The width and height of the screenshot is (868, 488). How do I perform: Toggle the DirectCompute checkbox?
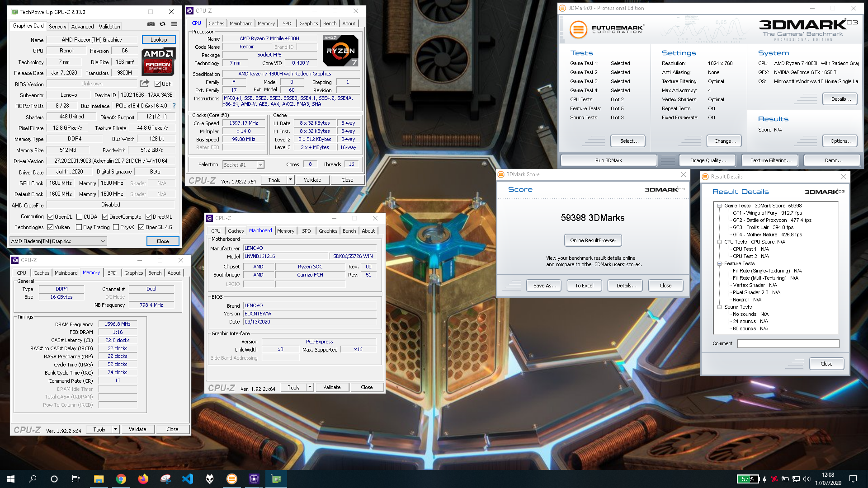105,217
